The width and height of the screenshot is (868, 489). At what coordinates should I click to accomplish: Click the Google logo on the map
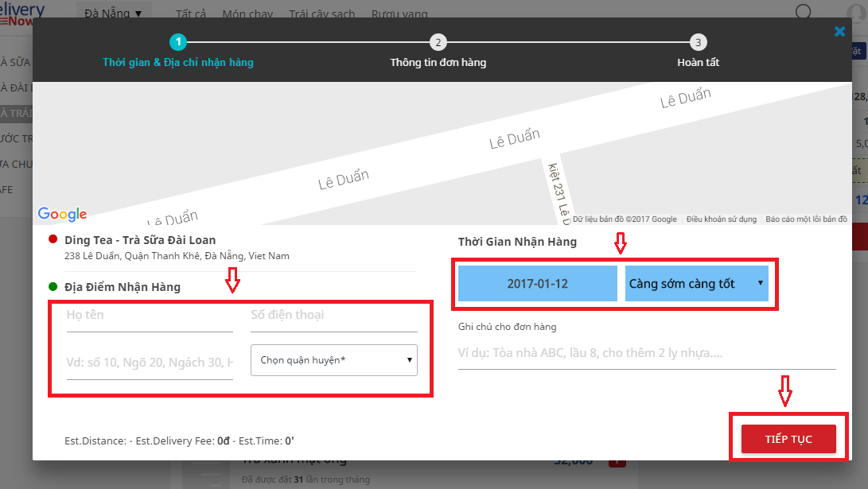(x=62, y=214)
